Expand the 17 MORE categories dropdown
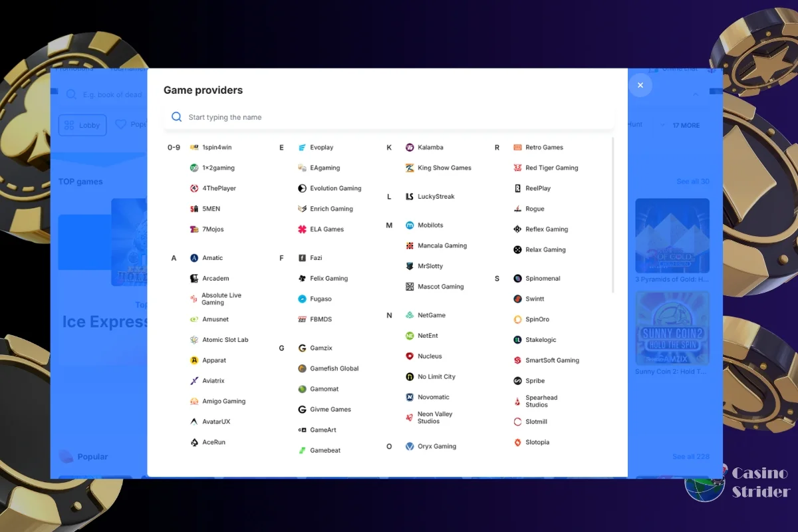This screenshot has height=532, width=798. [x=686, y=125]
